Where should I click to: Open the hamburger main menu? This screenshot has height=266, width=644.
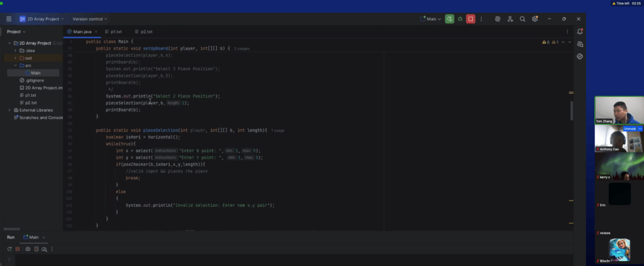pyautogui.click(x=9, y=19)
